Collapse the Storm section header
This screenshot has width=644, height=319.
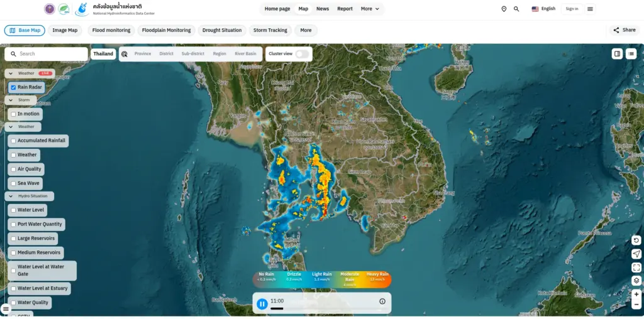click(21, 100)
